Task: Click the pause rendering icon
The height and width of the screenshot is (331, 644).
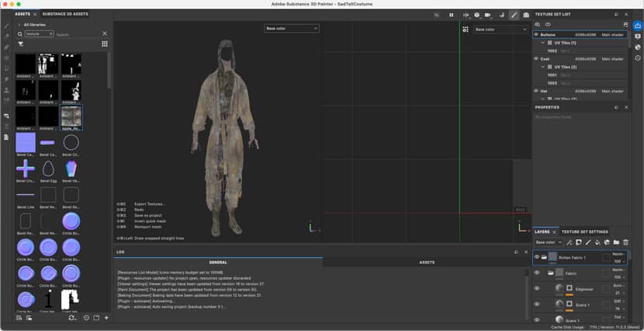Action: (451, 15)
